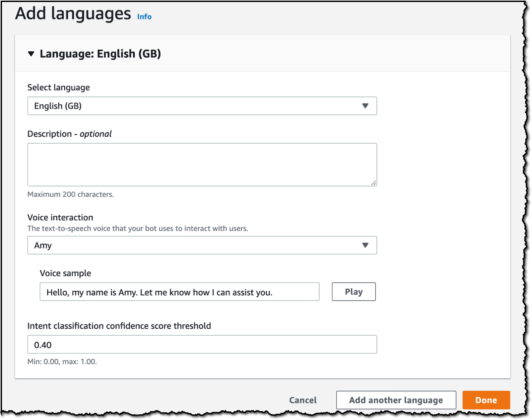532x420 pixels.
Task: Collapse the Language: English (GB) section triangle
Action: click(31, 54)
